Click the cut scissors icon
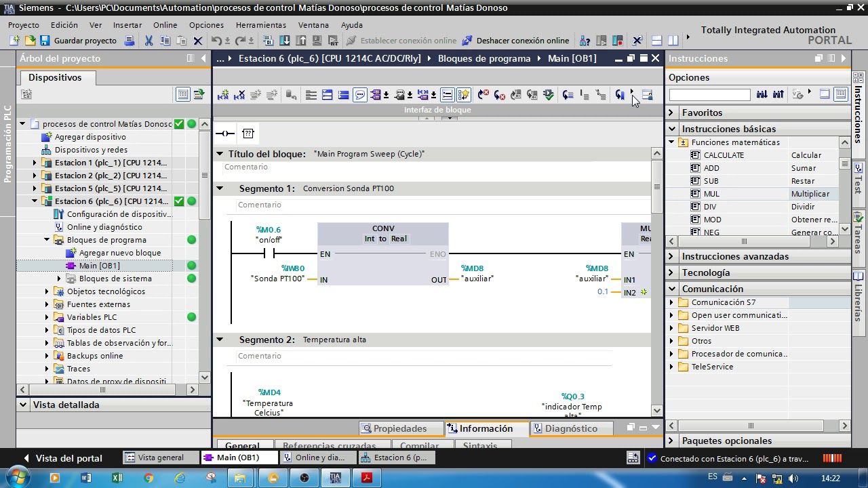This screenshot has height=488, width=868. (x=149, y=41)
